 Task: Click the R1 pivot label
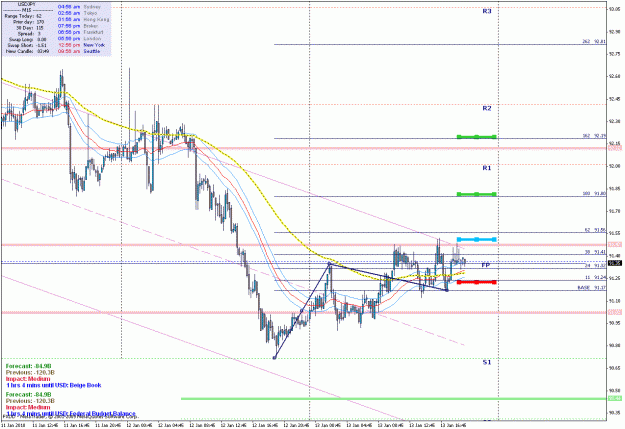click(487, 168)
